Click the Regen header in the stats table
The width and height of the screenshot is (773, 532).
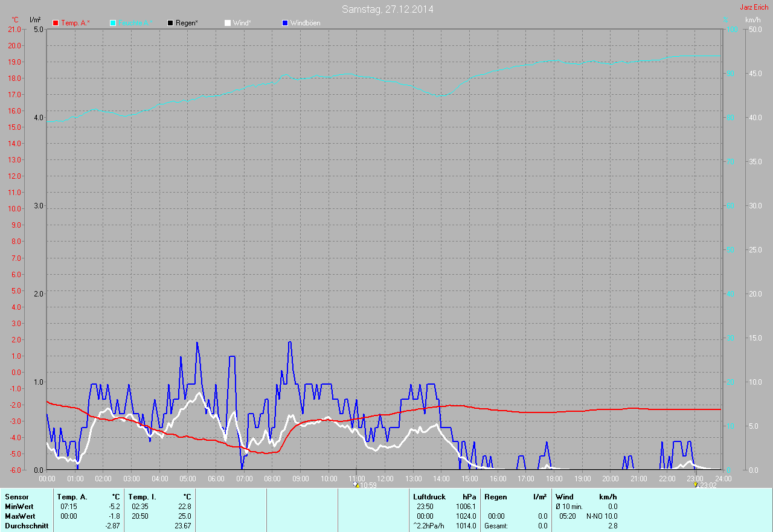coord(495,497)
